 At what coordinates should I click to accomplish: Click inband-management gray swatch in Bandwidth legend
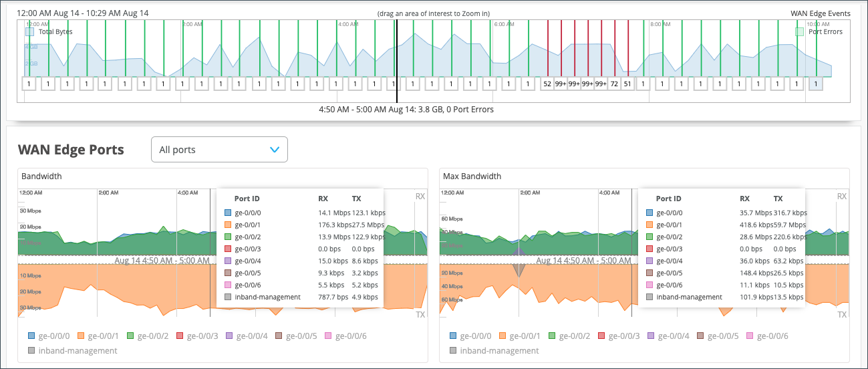click(x=33, y=350)
